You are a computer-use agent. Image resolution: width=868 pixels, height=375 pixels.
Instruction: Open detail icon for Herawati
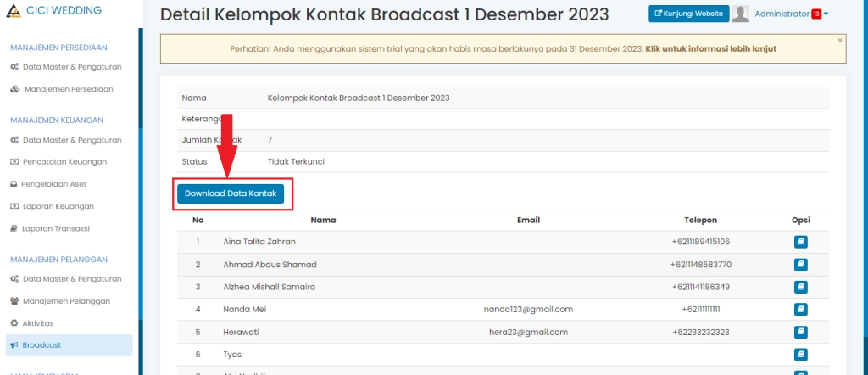800,333
